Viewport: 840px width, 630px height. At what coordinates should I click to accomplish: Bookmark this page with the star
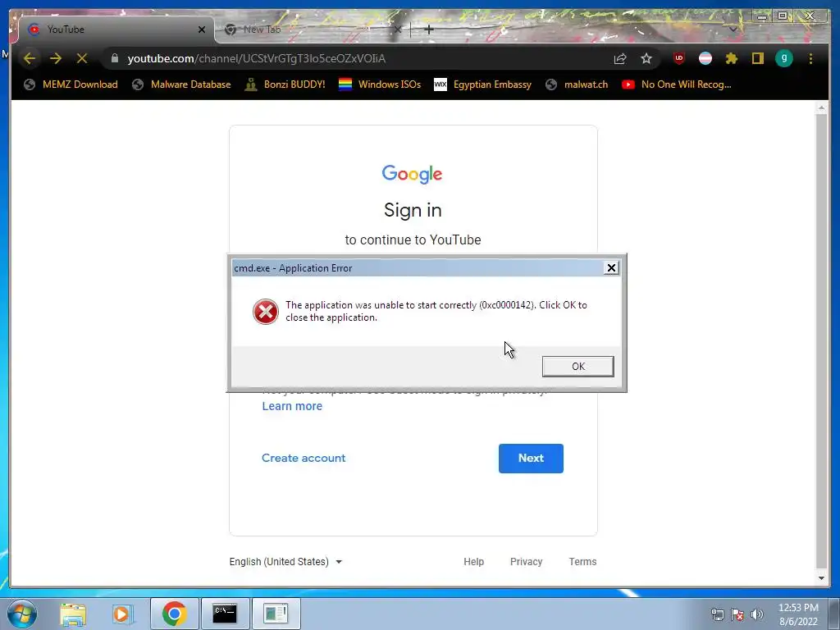coord(646,58)
